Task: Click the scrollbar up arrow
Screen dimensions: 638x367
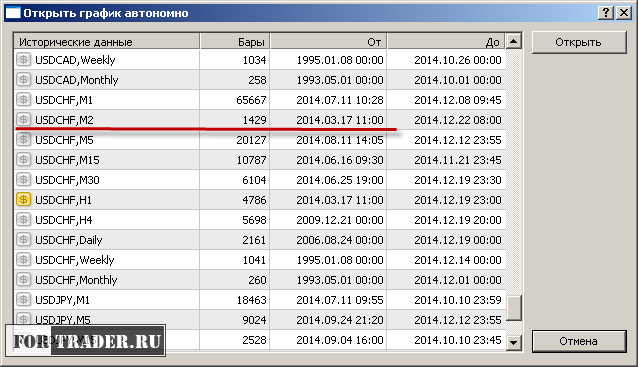Action: point(514,41)
